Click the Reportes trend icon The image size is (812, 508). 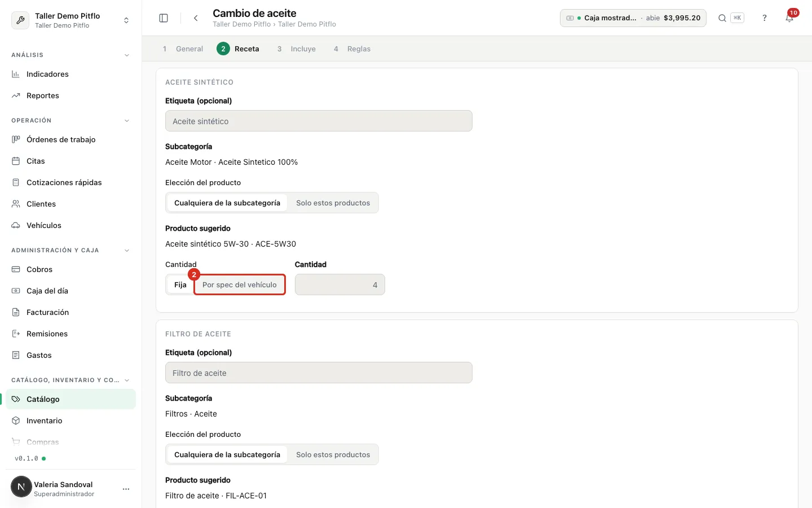tap(16, 95)
